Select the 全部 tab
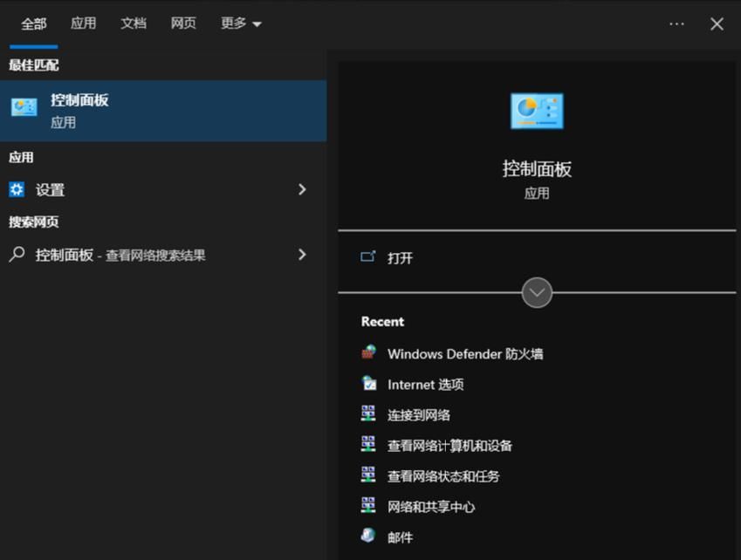 [33, 24]
